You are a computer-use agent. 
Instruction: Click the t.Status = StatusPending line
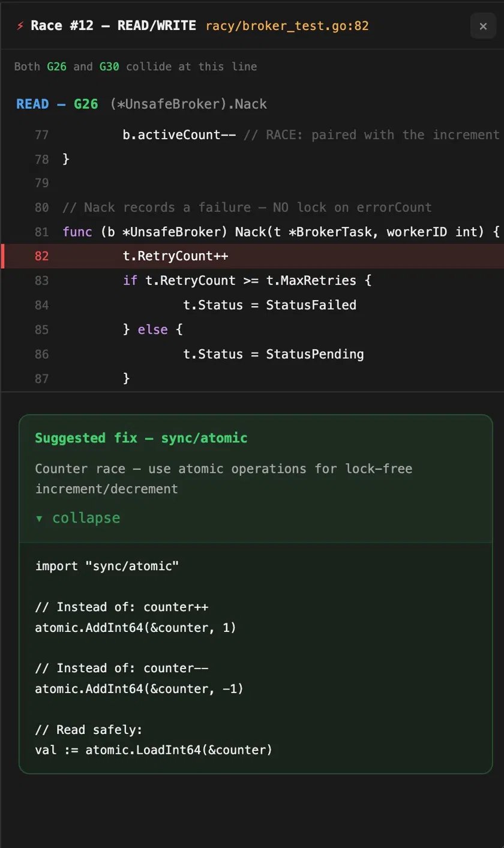pos(273,354)
